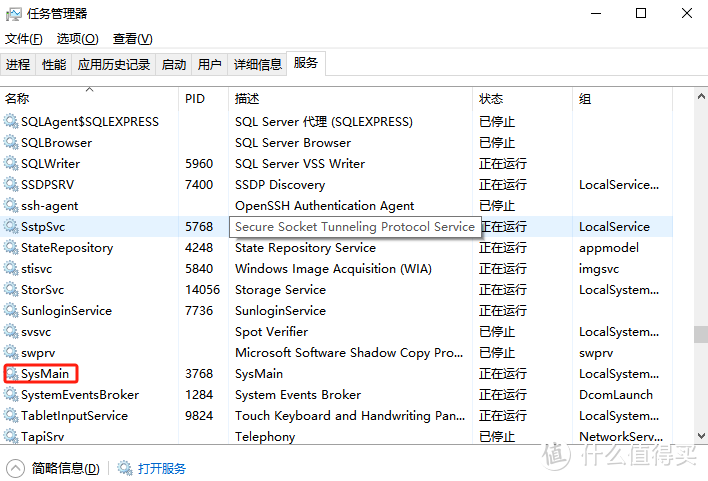Select the SunloginService service name
The height and width of the screenshot is (481, 708).
66,311
